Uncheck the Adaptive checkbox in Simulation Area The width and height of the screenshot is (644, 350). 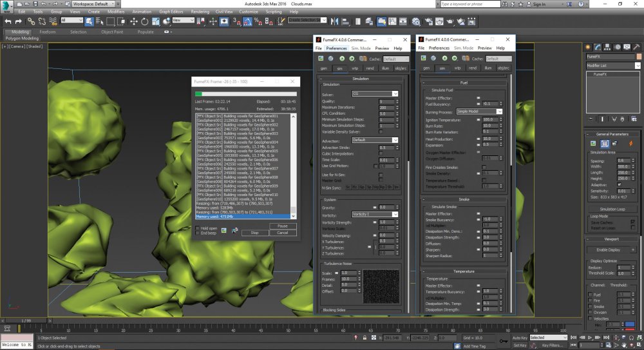click(x=620, y=184)
